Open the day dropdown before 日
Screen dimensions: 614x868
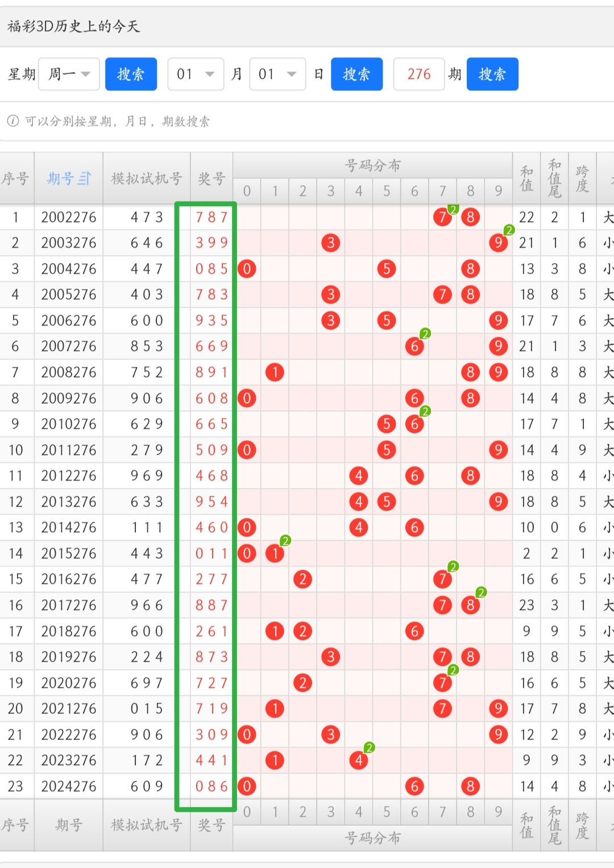tap(277, 74)
